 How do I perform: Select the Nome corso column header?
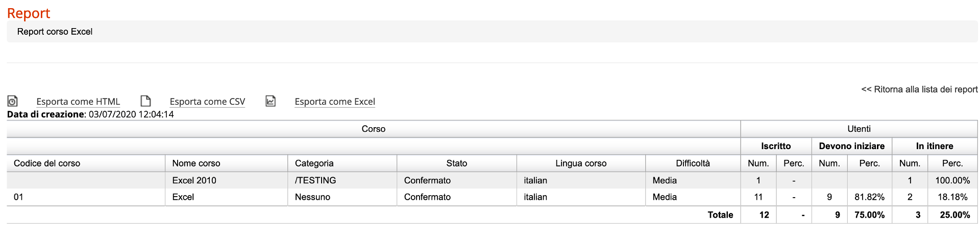pos(227,163)
